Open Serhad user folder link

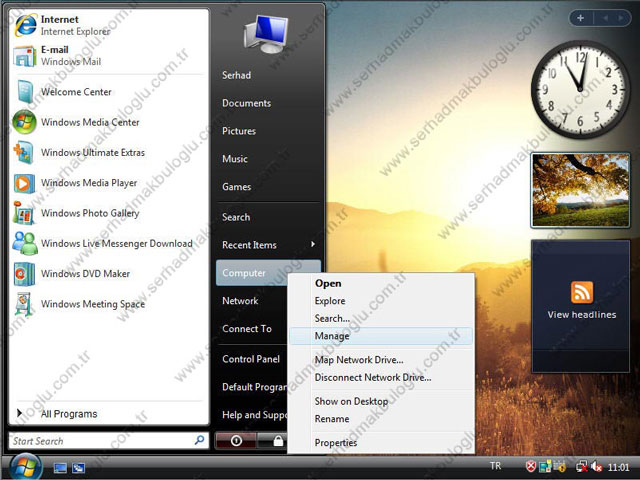click(x=236, y=75)
